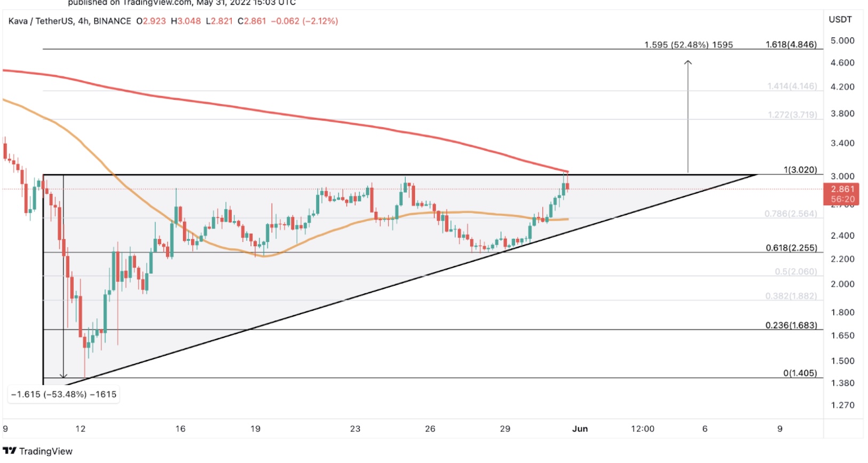
Task: Select the 1.618(4.846) Fibonacci level label
Action: click(791, 44)
